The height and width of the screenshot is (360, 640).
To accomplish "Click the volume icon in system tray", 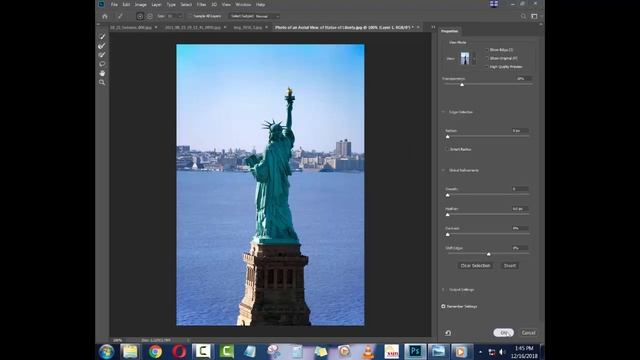I will 502,352.
